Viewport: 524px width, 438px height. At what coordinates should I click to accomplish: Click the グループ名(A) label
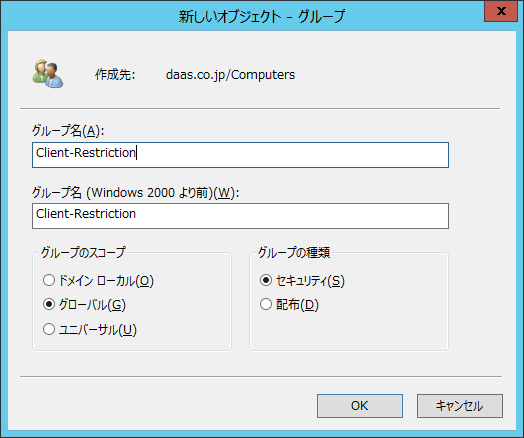pos(68,130)
